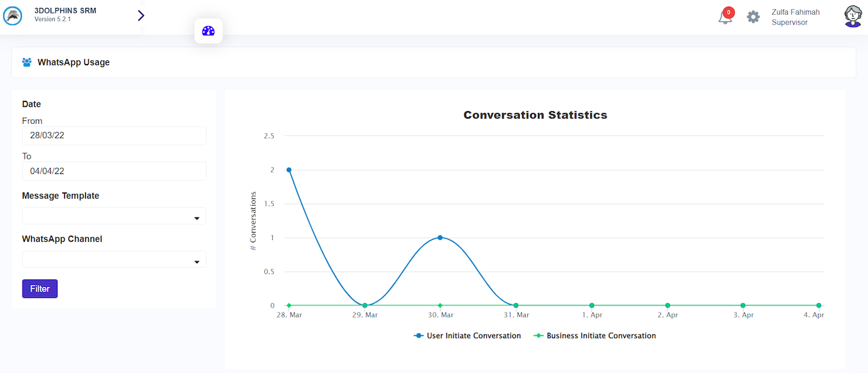Expand the sidebar with the chevron arrow
This screenshot has height=373, width=868.
(141, 16)
